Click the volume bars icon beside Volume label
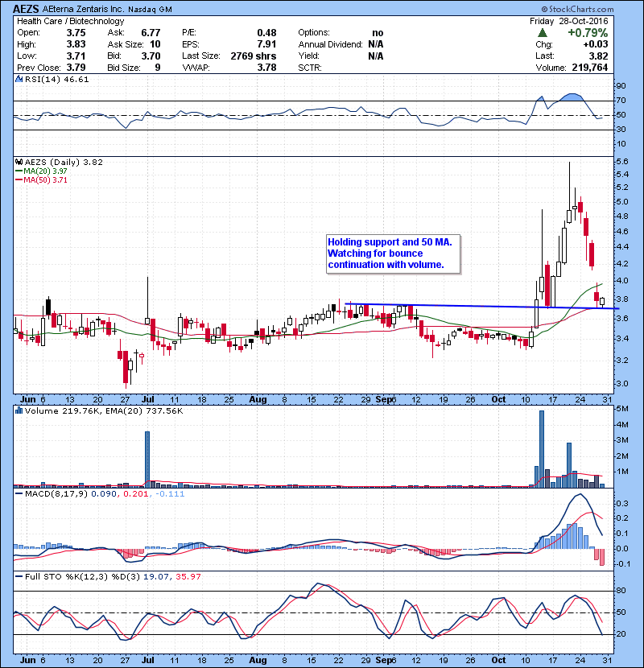The width and height of the screenshot is (644, 668). point(19,410)
